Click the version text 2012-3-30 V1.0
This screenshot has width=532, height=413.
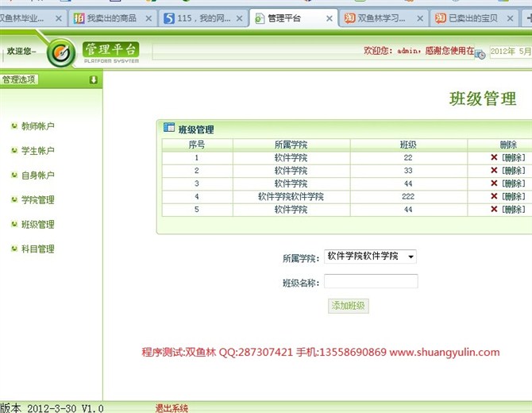click(65, 408)
